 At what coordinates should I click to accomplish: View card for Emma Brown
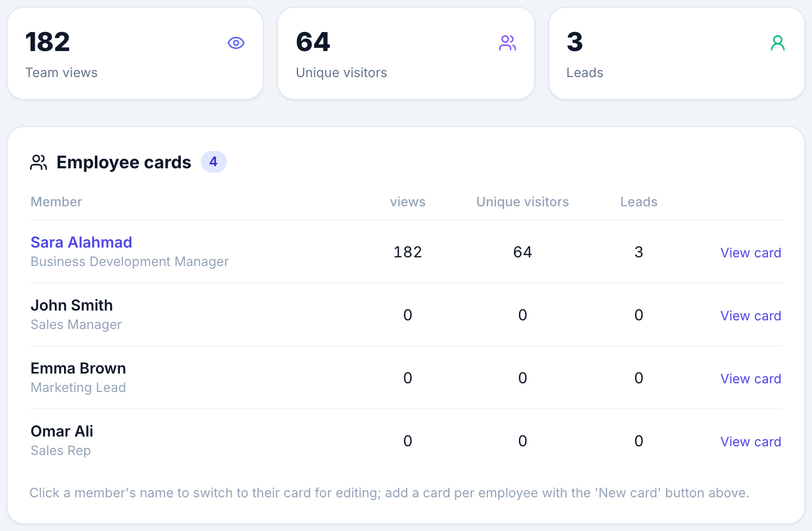coord(751,378)
